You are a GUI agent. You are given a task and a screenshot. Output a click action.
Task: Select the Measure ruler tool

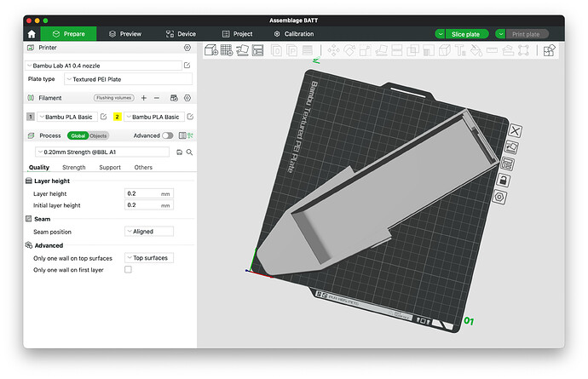(492, 50)
